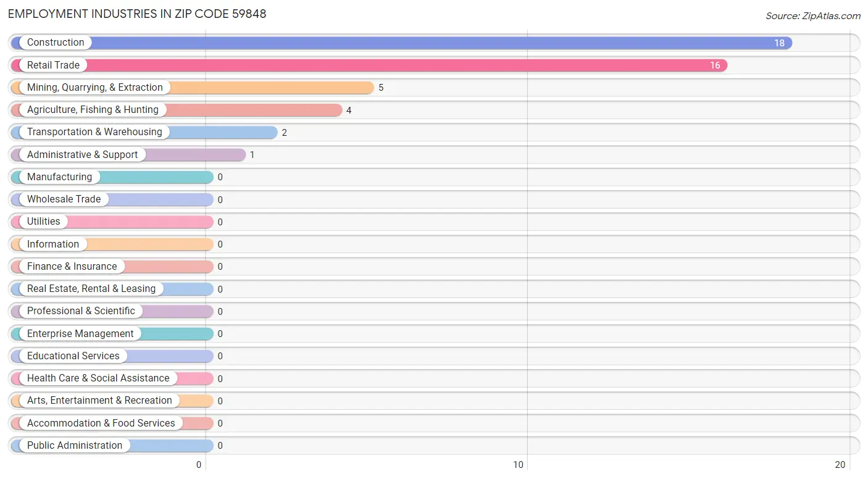Click the value 16 on Retail Trade bar
The height and width of the screenshot is (479, 868).
pyautogui.click(x=715, y=65)
